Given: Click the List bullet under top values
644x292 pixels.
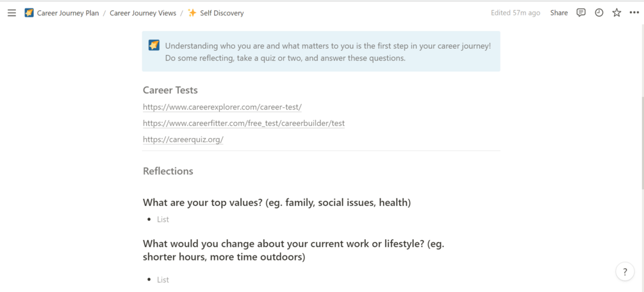Looking at the screenshot, I should tap(163, 219).
